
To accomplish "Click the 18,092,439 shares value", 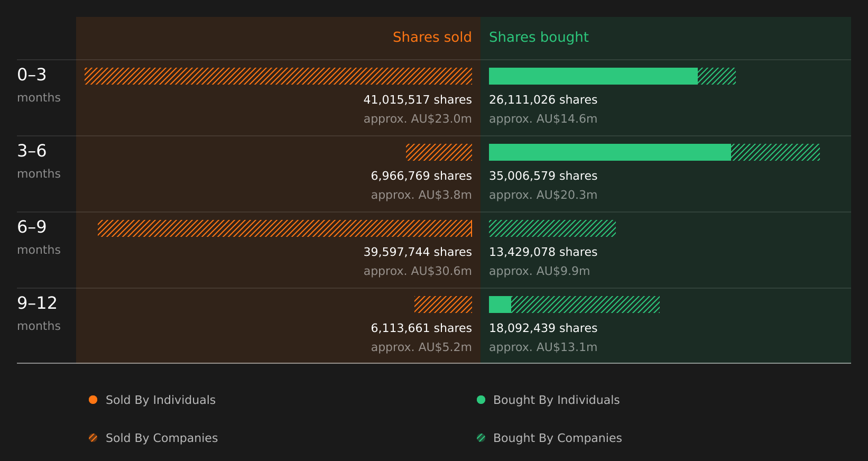I will [543, 328].
